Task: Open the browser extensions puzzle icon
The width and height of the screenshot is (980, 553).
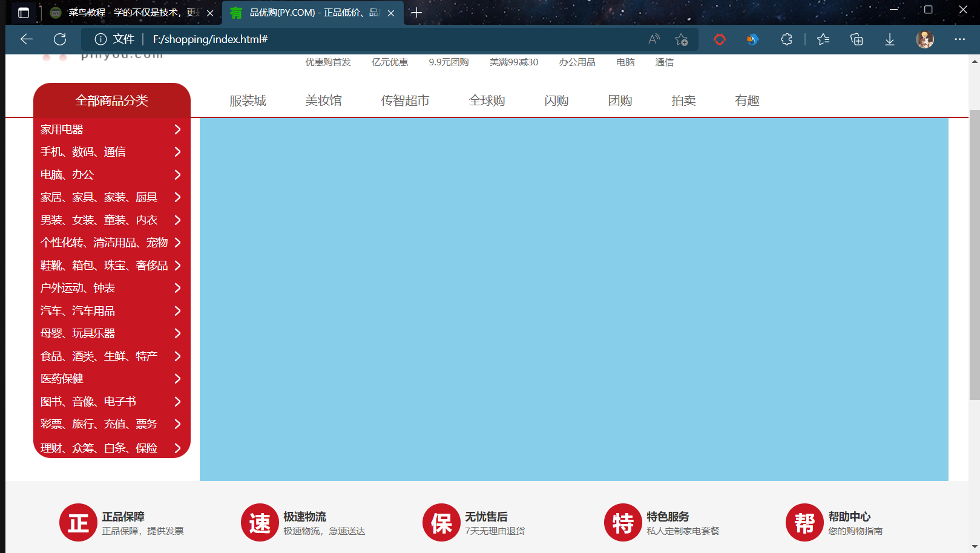Action: [x=786, y=39]
